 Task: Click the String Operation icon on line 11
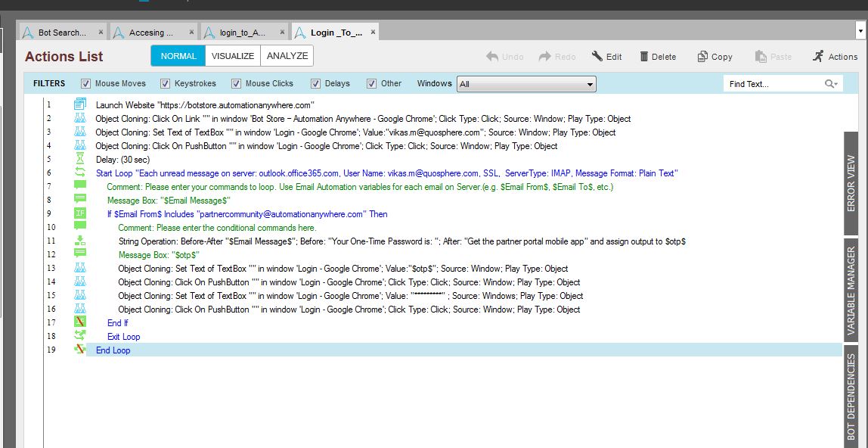click(x=80, y=241)
